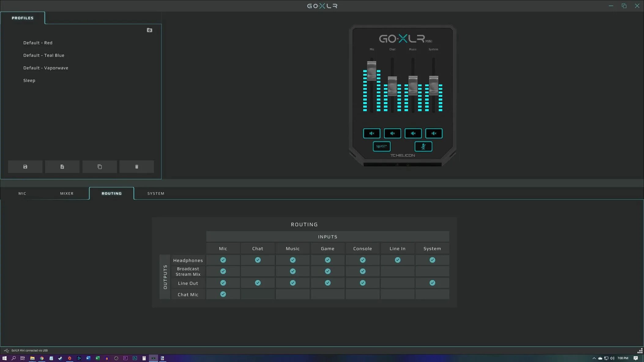Mute the Mic channel fader
This screenshot has height=362, width=644.
coord(371,133)
